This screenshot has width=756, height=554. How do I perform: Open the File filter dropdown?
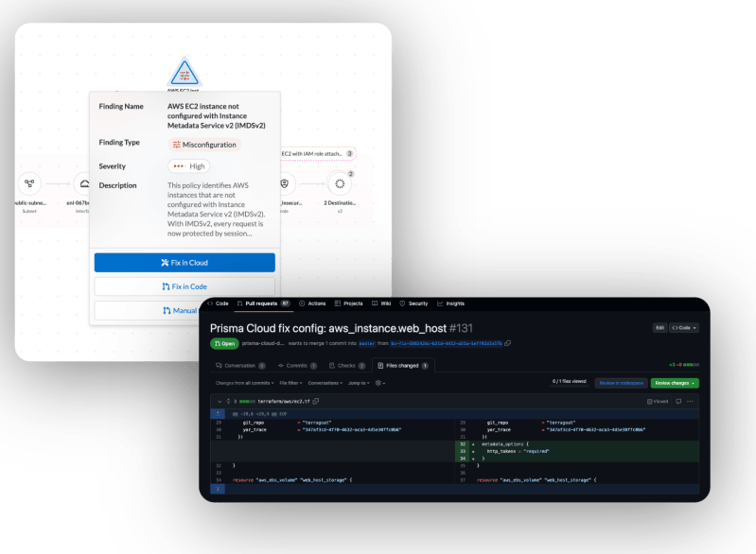[x=290, y=383]
